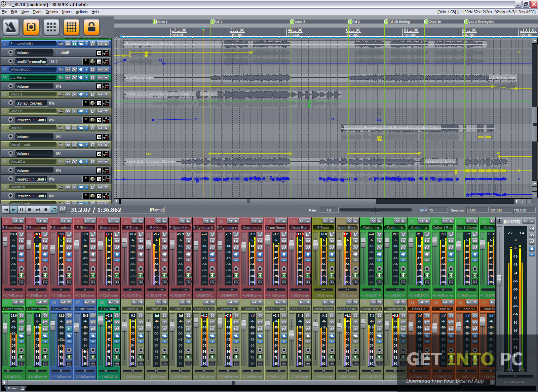
Task: Click the orange grid lines toolbar icon
Action: pyautogui.click(x=71, y=27)
